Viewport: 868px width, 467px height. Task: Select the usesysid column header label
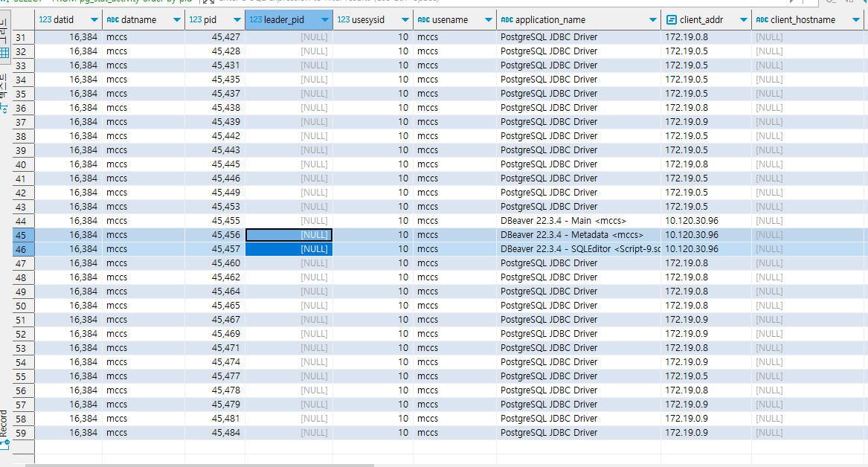[368, 20]
